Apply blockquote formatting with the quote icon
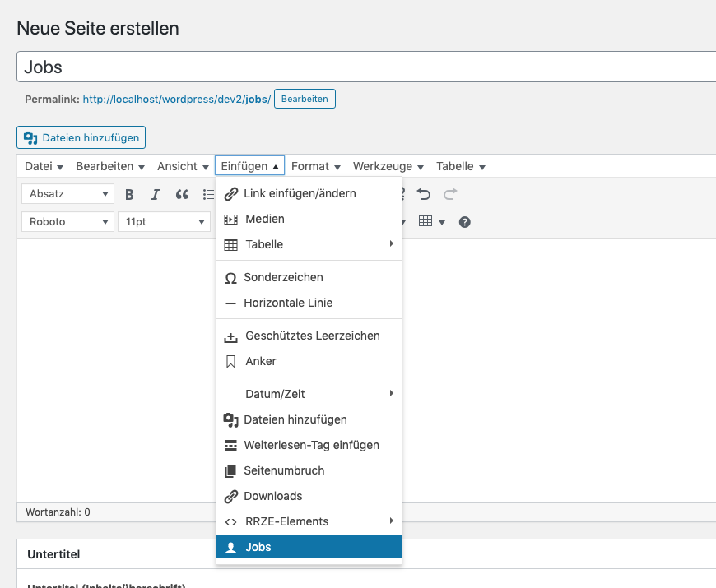The height and width of the screenshot is (588, 716). point(182,195)
